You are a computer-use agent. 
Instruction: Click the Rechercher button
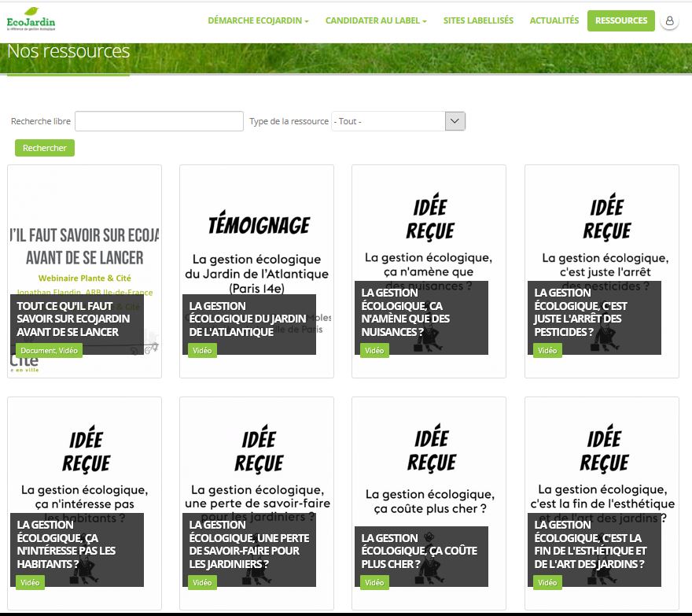click(x=45, y=148)
